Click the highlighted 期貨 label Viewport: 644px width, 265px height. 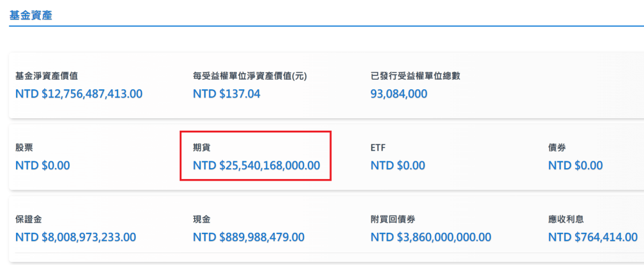click(x=202, y=147)
